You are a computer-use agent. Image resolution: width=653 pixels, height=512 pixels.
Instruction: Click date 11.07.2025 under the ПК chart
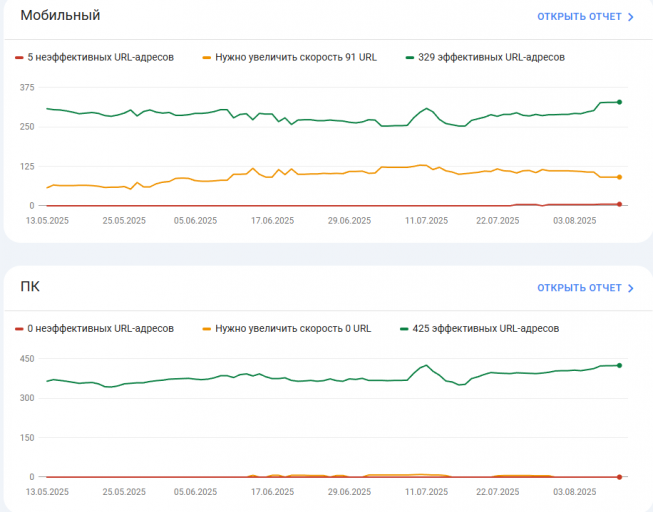(x=426, y=492)
